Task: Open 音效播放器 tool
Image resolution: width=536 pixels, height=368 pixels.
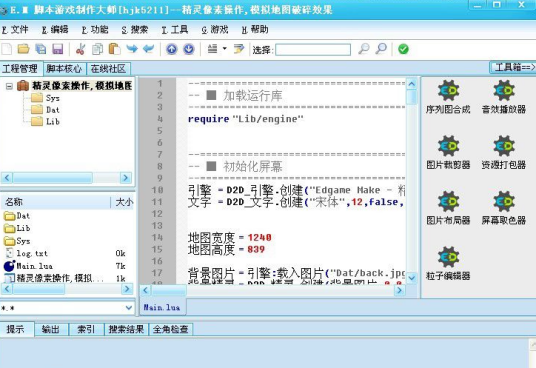Action: (x=504, y=97)
